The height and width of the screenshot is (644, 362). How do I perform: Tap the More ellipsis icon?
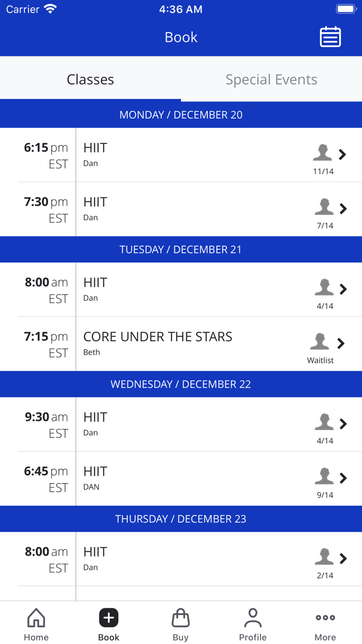[x=325, y=618]
